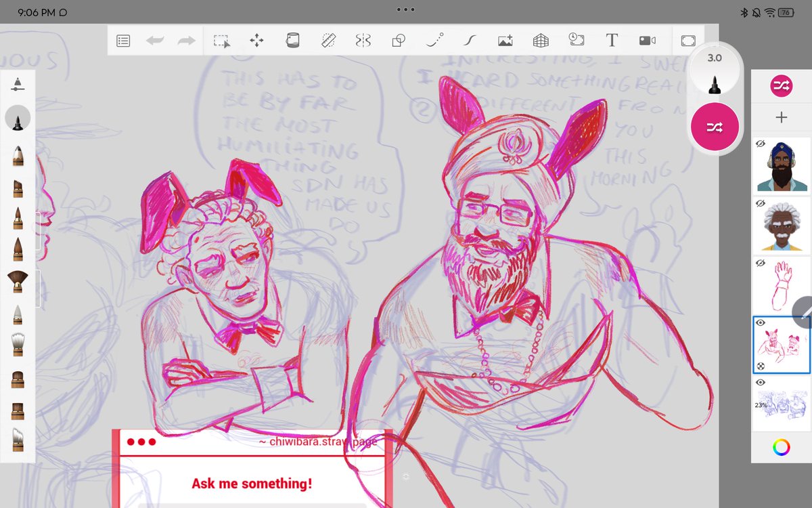Redo the undone stroke

pos(186,41)
